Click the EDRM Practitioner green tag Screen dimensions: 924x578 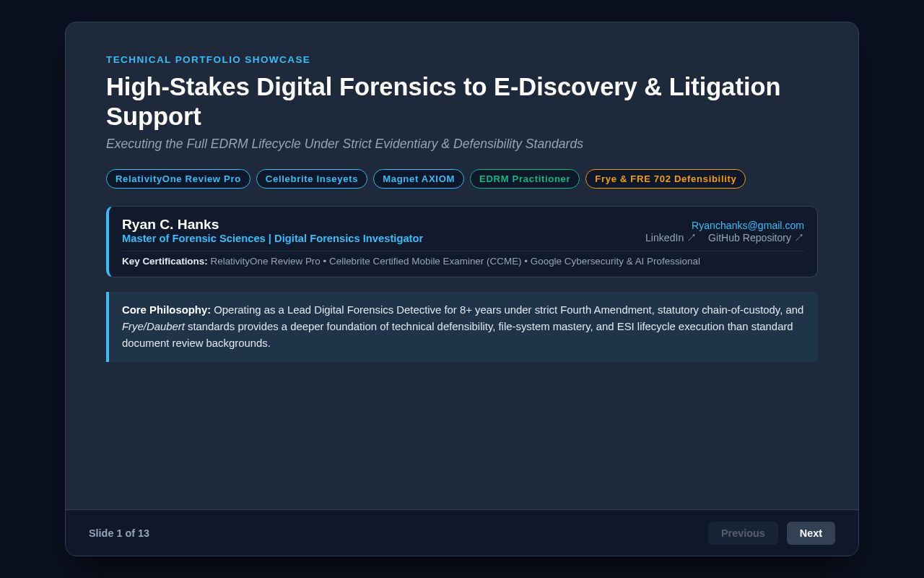525,179
